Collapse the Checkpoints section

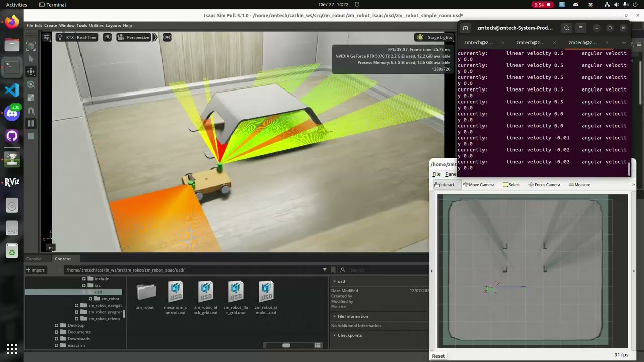(x=334, y=335)
